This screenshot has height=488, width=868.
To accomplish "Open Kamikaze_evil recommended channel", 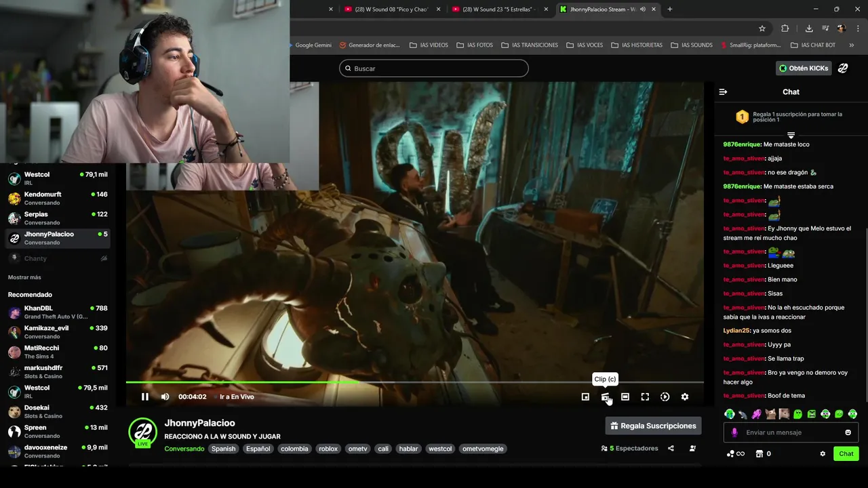I will pyautogui.click(x=58, y=332).
